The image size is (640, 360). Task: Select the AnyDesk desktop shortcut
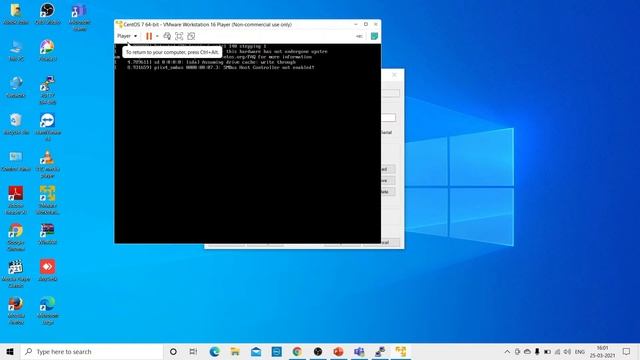[x=47, y=270]
